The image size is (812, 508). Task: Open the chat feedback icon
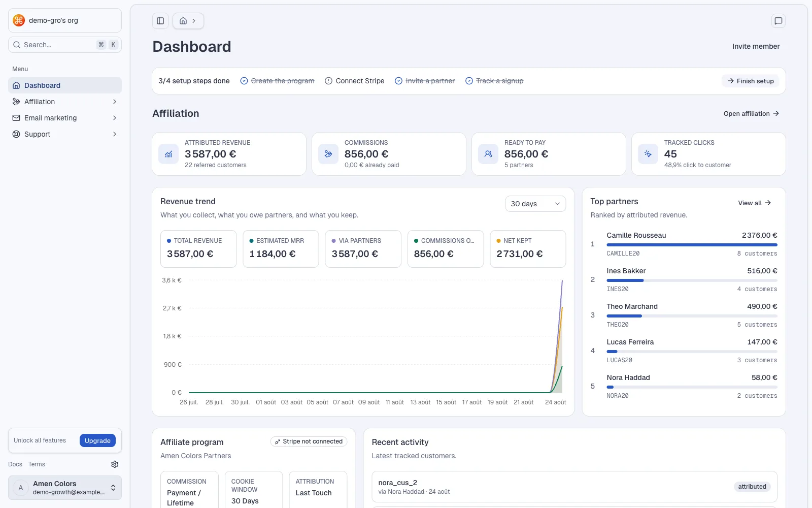[778, 21]
